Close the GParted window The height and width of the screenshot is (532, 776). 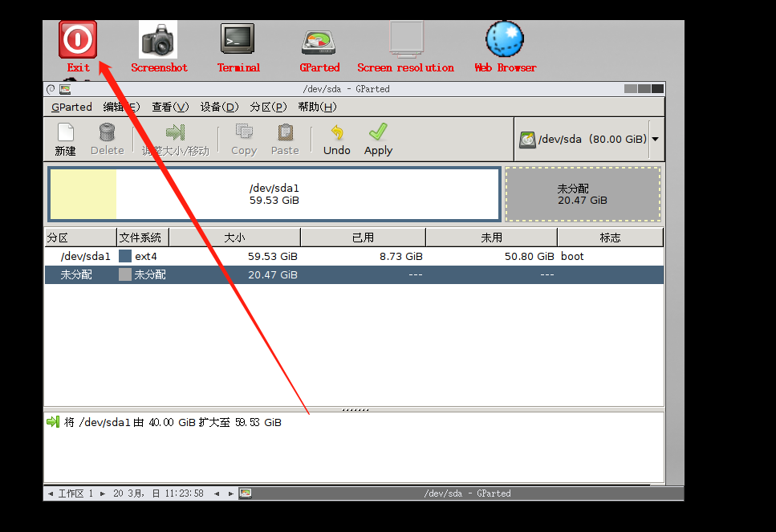(x=657, y=88)
